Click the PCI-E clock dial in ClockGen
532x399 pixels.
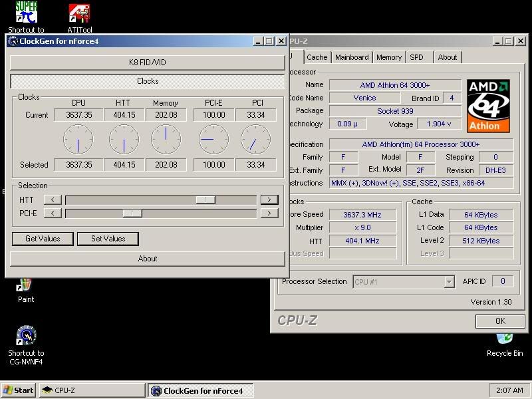tap(213, 140)
